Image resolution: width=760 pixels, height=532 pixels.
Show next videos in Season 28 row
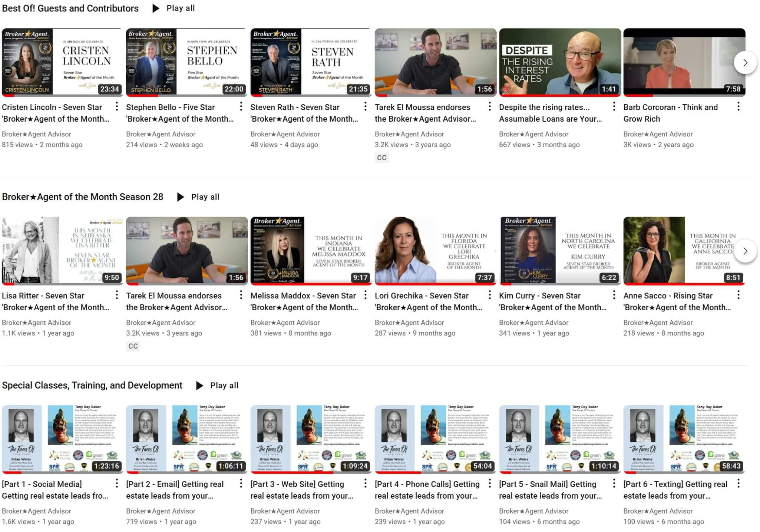coord(745,251)
